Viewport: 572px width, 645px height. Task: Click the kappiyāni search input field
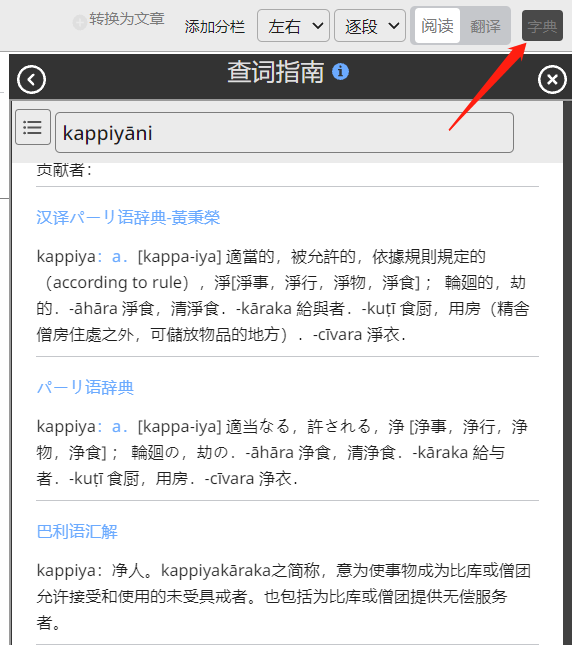click(285, 132)
